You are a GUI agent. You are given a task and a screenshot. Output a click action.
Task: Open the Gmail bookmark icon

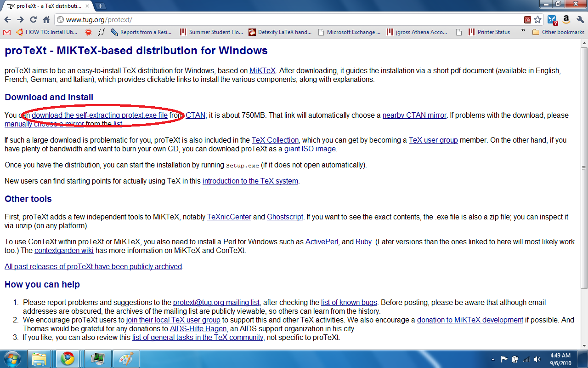(x=6, y=32)
